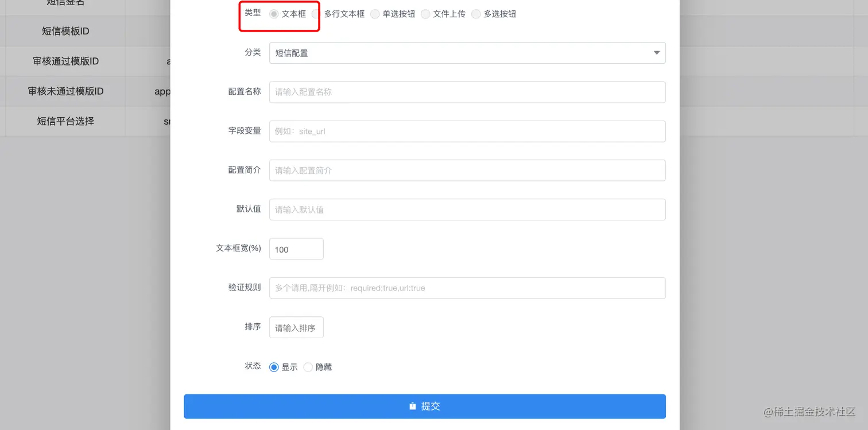Pick the 文件上传 type radio
Image resolution: width=868 pixels, height=430 pixels.
click(425, 14)
